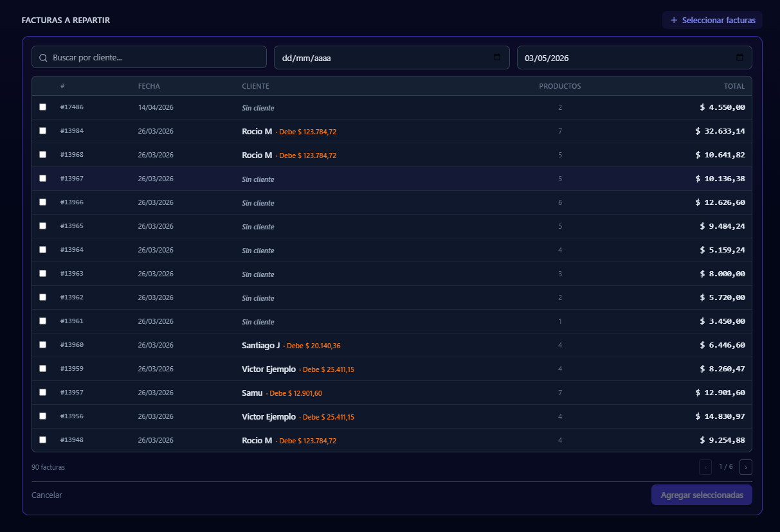The width and height of the screenshot is (780, 532).
Task: Click Debe $ 20.140,36 debt label
Action: tap(313, 346)
